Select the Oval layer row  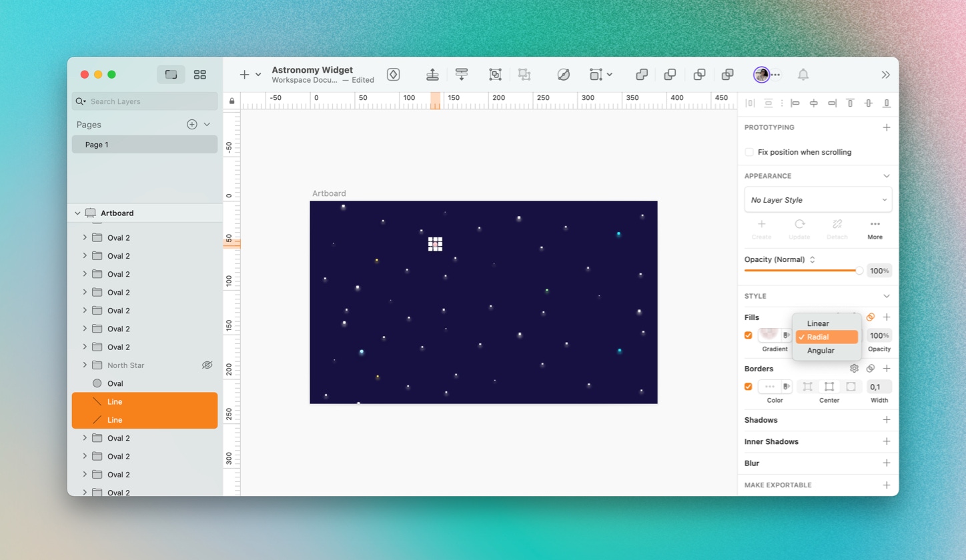[x=145, y=383]
